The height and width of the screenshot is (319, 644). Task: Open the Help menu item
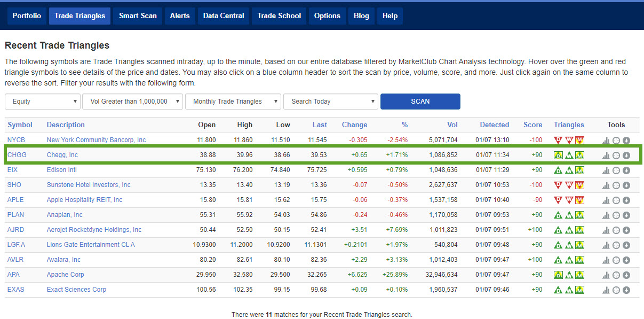pyautogui.click(x=390, y=15)
